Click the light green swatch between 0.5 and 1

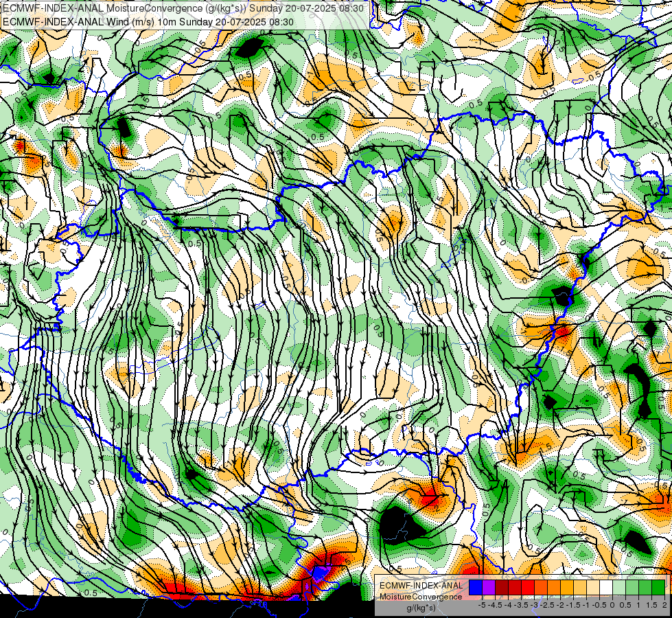(x=632, y=588)
